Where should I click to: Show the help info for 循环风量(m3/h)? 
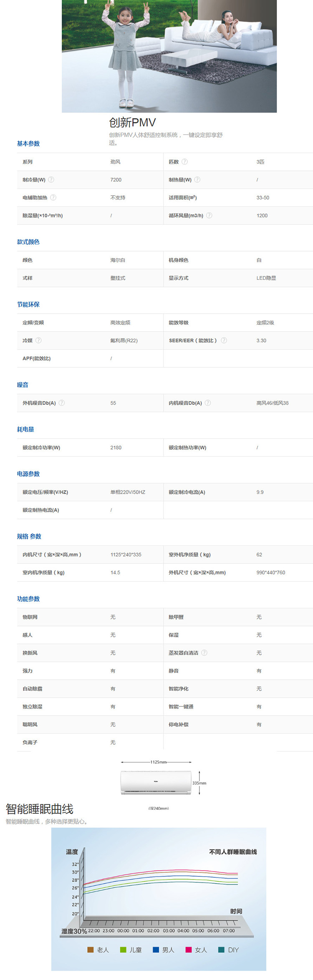pyautogui.click(x=210, y=216)
